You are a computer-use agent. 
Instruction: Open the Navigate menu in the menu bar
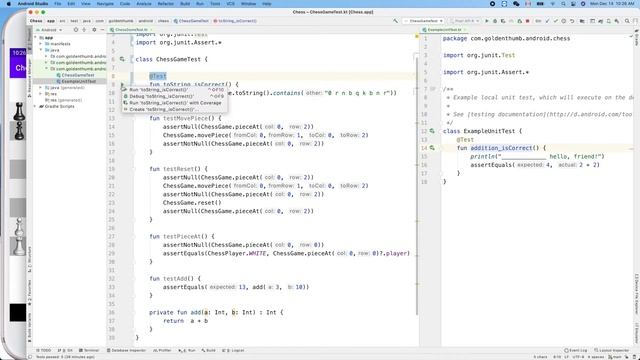pos(105,4)
